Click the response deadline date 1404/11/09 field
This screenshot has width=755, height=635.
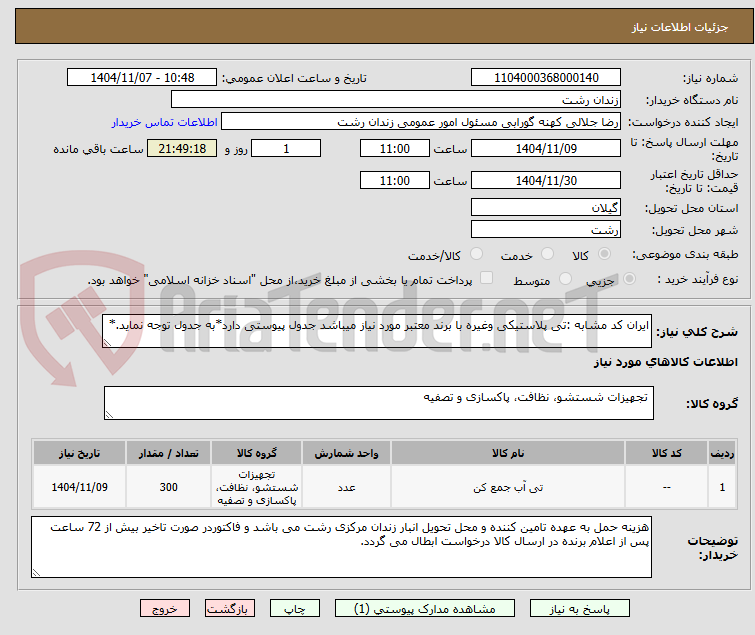pyautogui.click(x=546, y=148)
